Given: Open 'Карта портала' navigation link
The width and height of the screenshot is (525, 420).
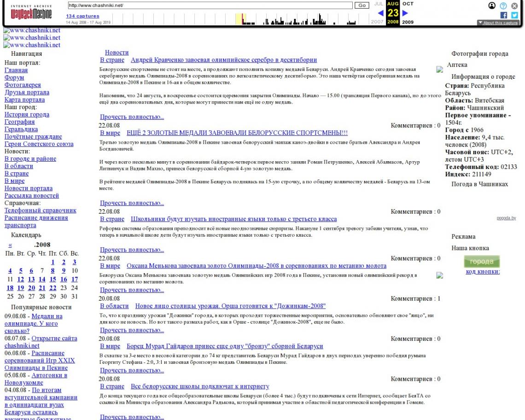Looking at the screenshot, I should (24, 99).
